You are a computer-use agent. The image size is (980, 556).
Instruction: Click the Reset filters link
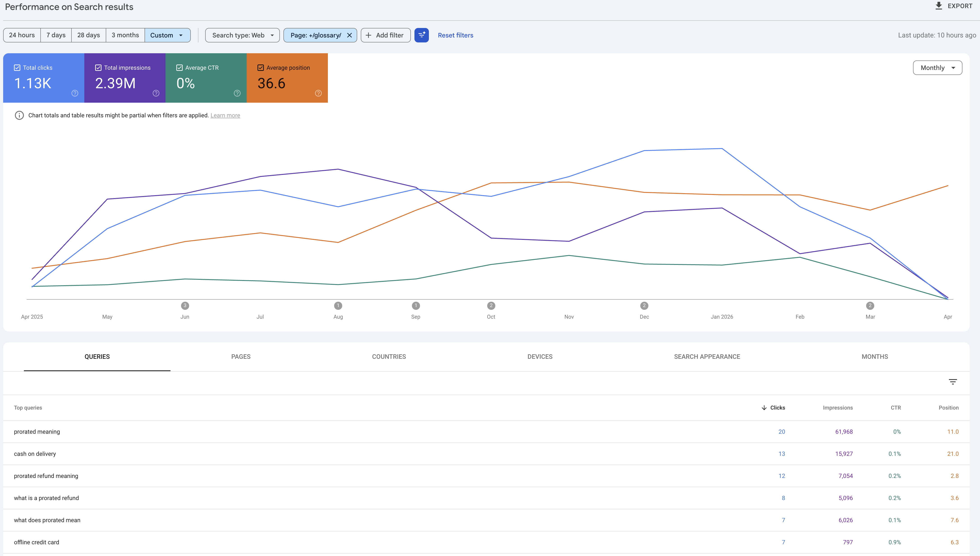[x=455, y=35]
